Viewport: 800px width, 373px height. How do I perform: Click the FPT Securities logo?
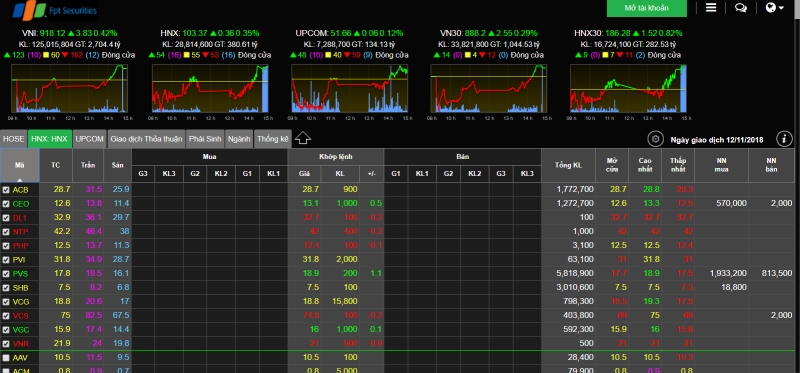click(55, 9)
